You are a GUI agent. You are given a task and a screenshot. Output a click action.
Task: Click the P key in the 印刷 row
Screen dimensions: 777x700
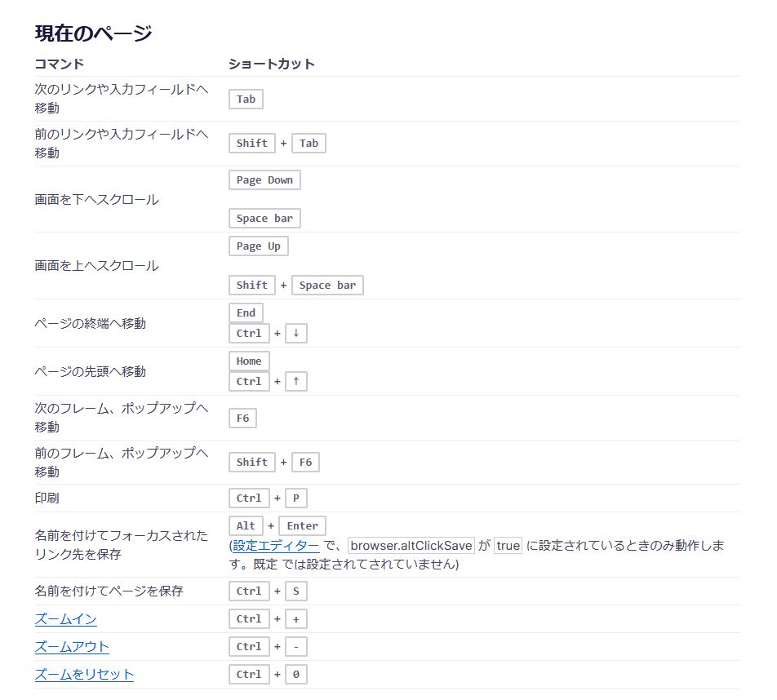296,498
